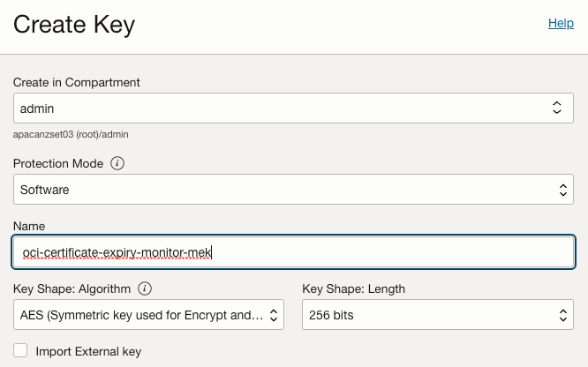The width and height of the screenshot is (588, 367).
Task: Click the Import External key label text
Action: 88,351
